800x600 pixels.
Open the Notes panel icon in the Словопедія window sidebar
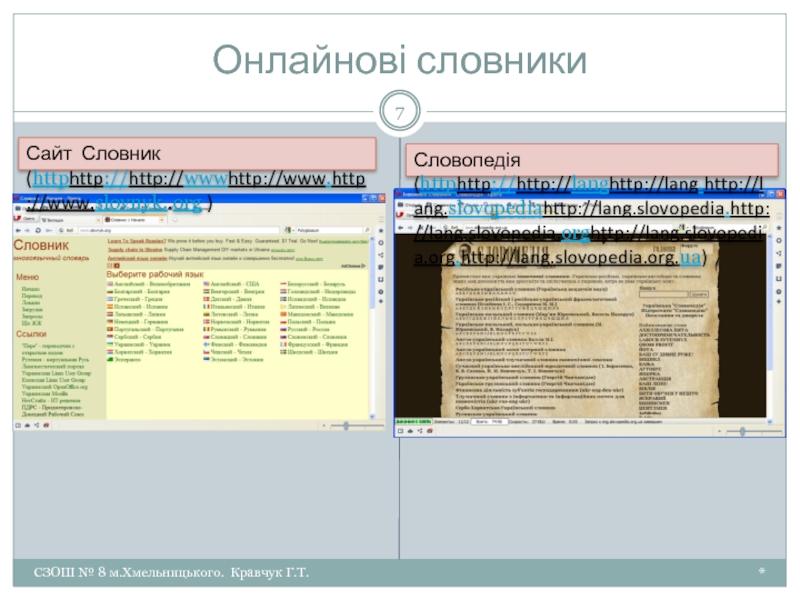tap(779, 266)
